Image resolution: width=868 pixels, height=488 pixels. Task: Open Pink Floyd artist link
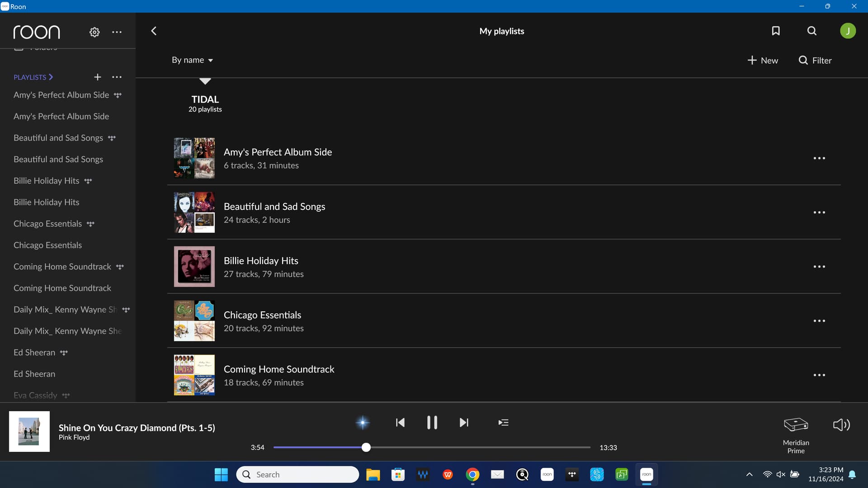(x=74, y=437)
